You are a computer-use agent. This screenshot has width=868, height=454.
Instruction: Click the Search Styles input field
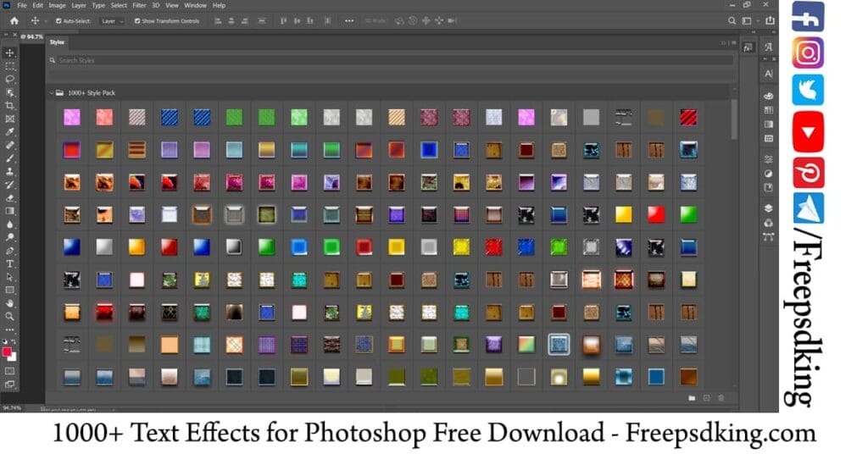click(x=390, y=60)
